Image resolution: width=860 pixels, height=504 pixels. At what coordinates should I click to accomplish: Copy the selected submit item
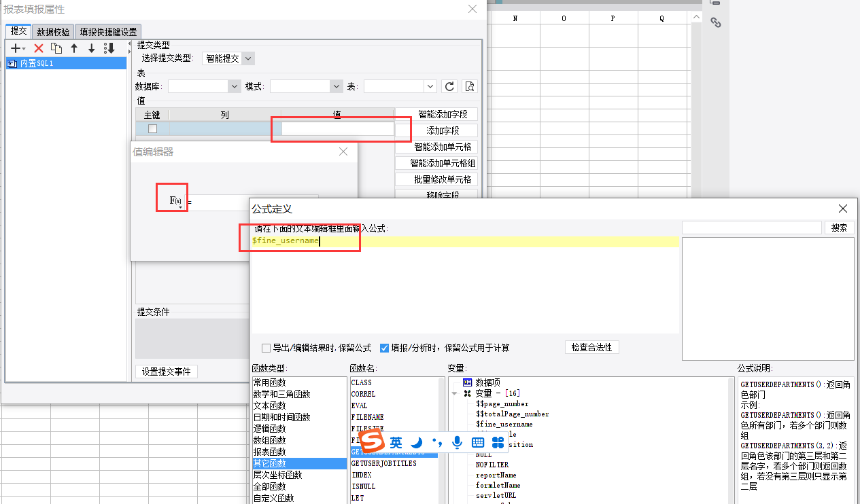[56, 48]
